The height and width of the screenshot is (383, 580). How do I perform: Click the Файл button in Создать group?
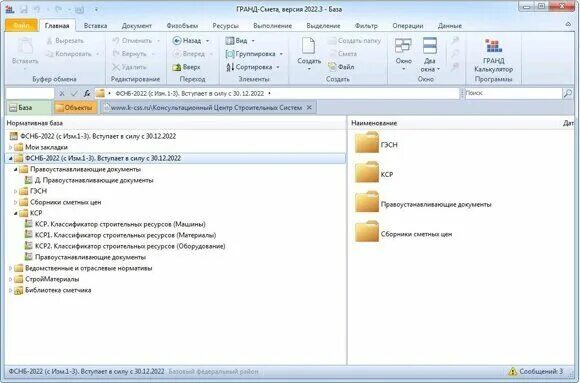341,67
